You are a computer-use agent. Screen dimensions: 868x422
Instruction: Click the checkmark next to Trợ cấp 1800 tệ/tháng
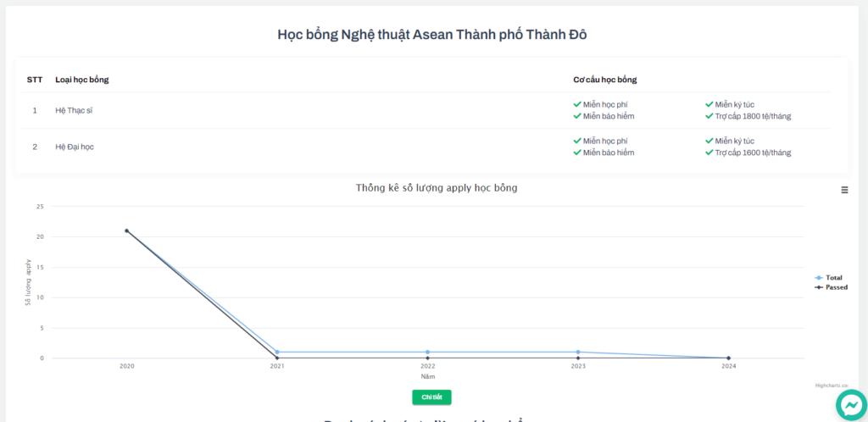(x=709, y=116)
